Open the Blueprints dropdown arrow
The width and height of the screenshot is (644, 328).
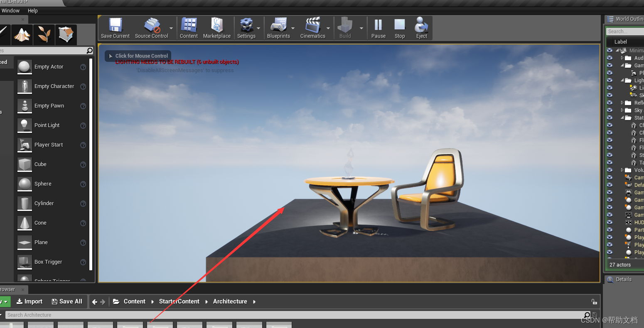(293, 29)
